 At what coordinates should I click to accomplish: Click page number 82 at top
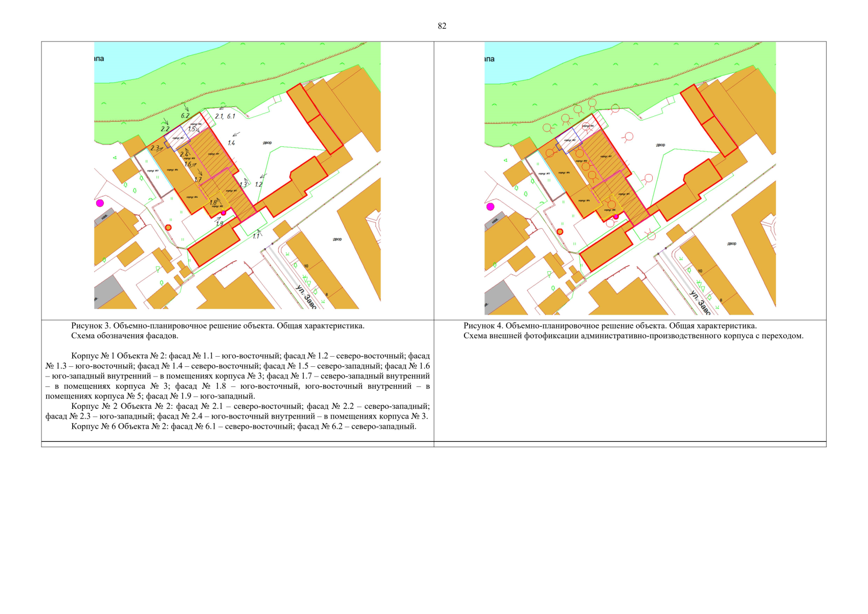coord(442,26)
